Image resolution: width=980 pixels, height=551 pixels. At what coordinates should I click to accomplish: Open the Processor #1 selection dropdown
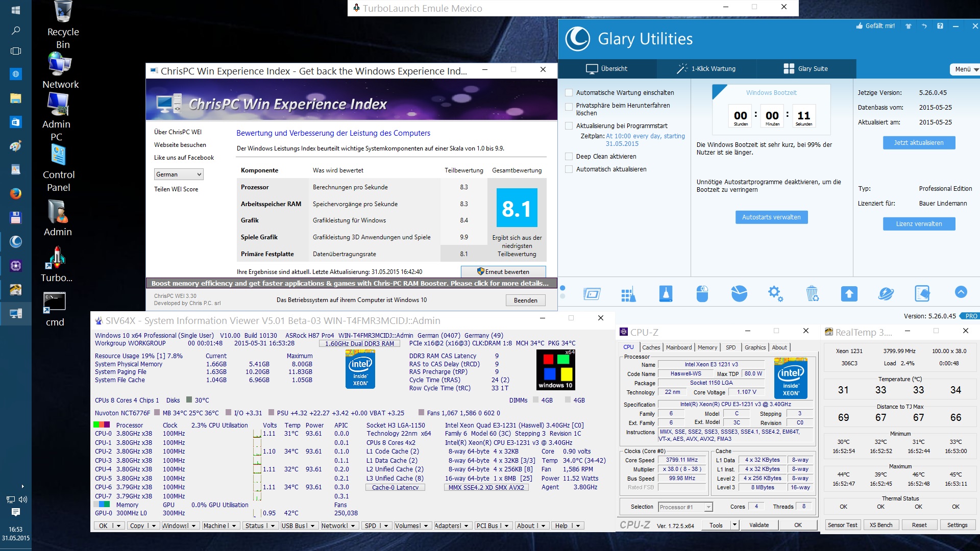(x=685, y=507)
